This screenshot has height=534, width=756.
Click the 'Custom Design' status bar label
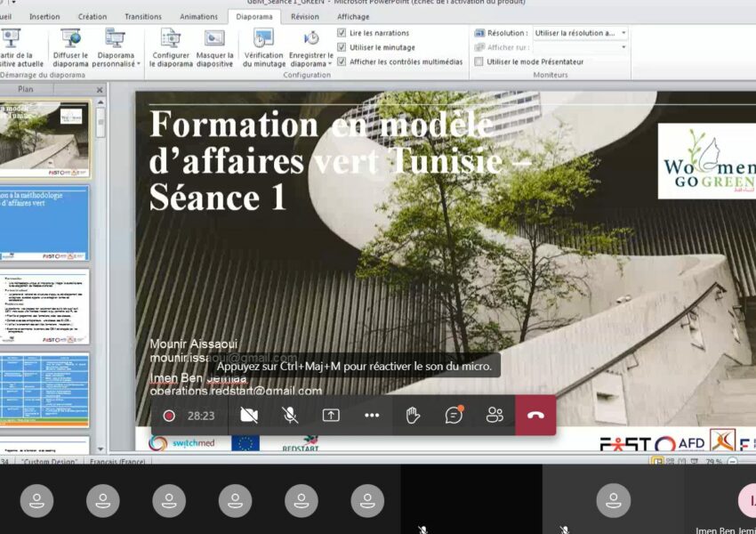point(50,462)
